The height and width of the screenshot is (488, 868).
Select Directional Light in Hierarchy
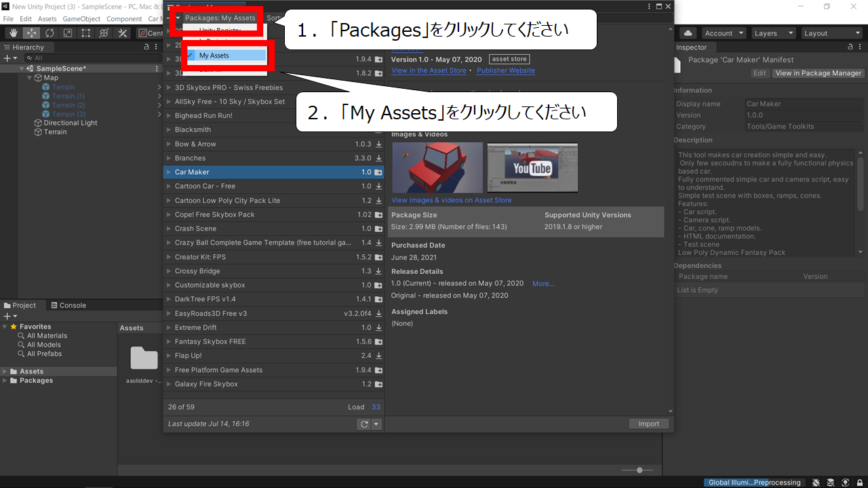point(71,123)
